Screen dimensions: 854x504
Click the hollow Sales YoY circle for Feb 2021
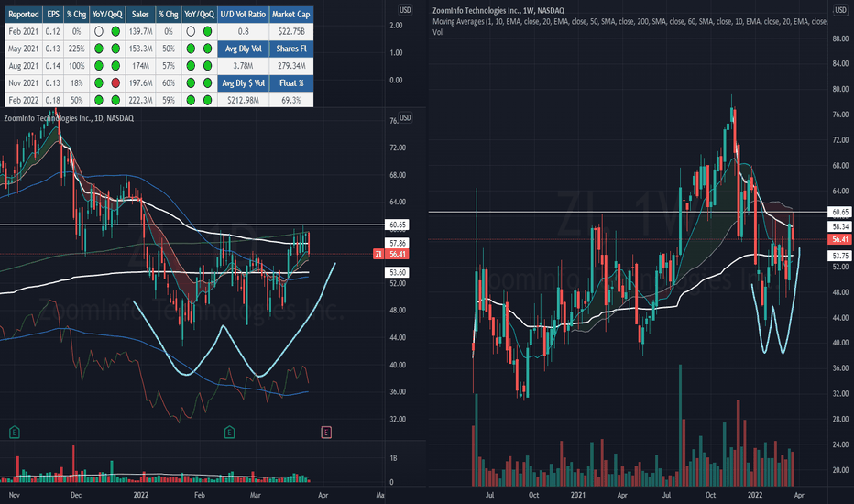191,31
